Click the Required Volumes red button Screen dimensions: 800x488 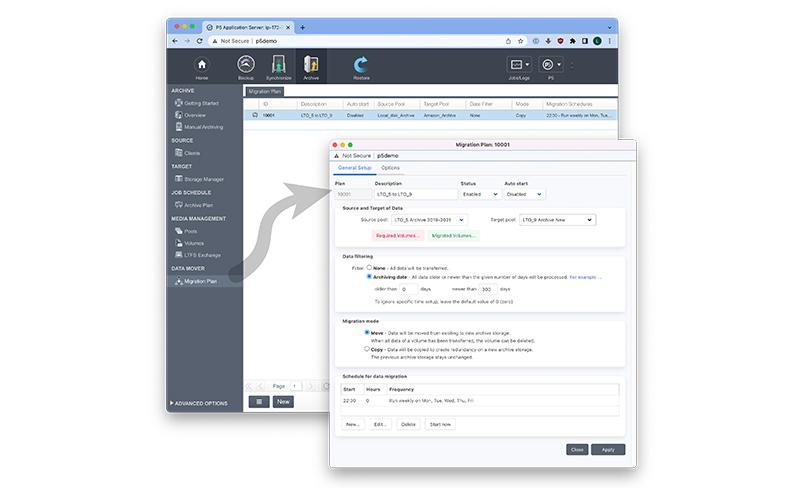coord(398,236)
